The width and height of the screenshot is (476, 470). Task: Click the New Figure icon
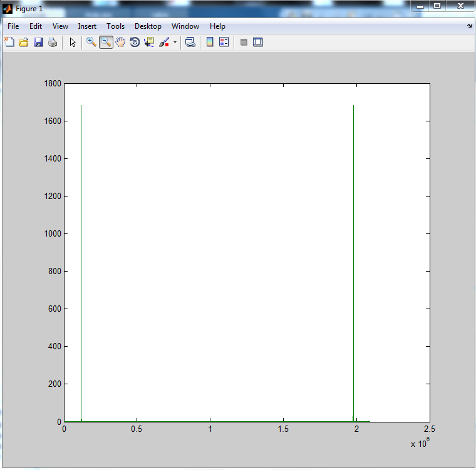click(x=9, y=43)
